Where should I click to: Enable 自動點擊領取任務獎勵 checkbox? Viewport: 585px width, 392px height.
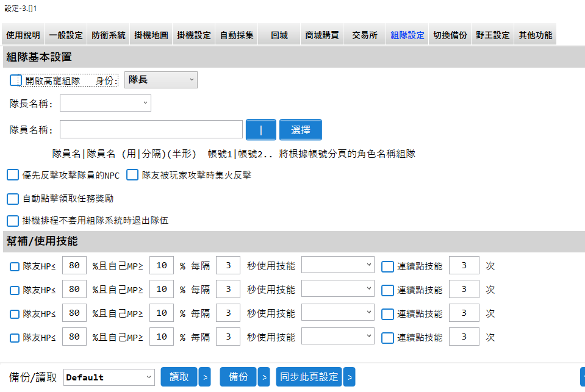pos(13,198)
